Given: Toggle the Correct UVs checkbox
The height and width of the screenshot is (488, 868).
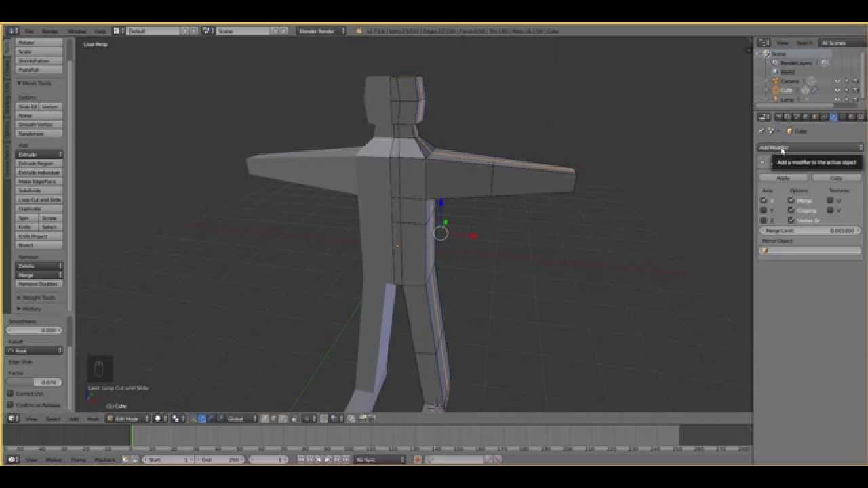Looking at the screenshot, I should [x=10, y=393].
